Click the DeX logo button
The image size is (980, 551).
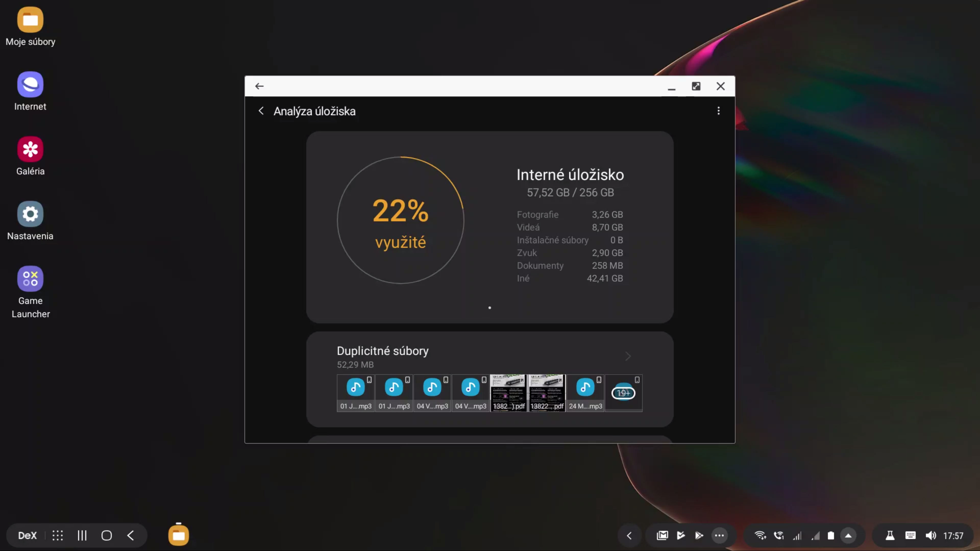tap(27, 535)
